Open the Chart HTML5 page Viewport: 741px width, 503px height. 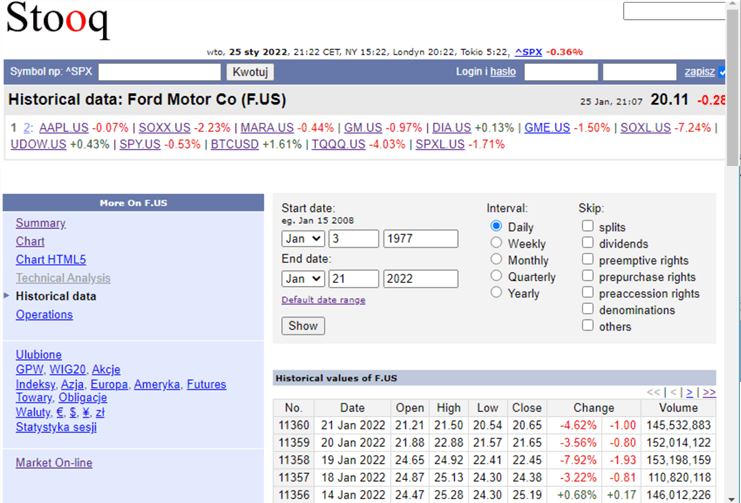(x=51, y=260)
